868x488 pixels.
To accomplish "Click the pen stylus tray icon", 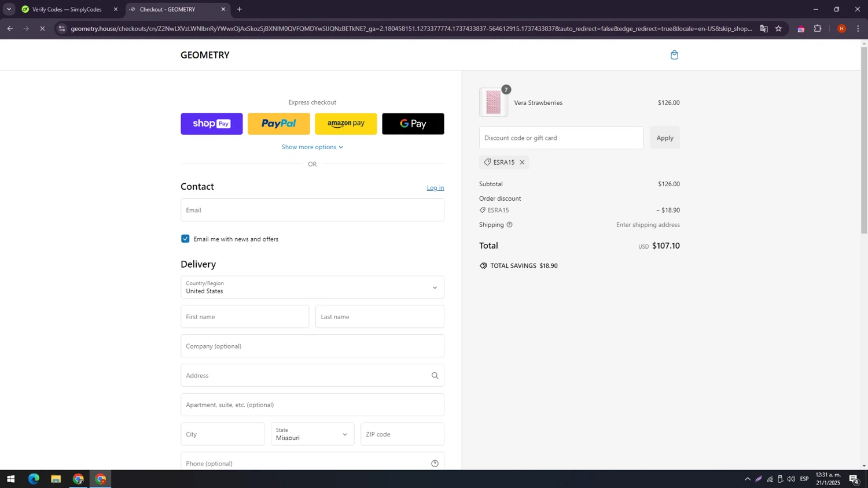I will 759,479.
